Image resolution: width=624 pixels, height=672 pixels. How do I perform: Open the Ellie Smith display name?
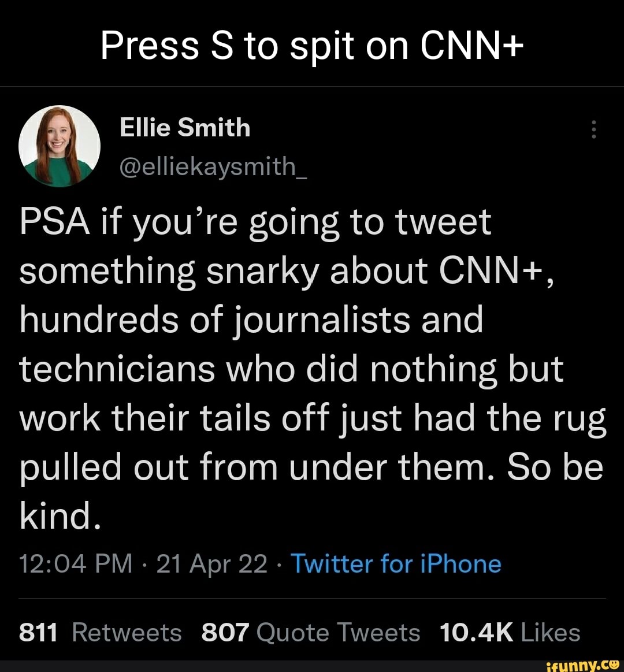185,127
